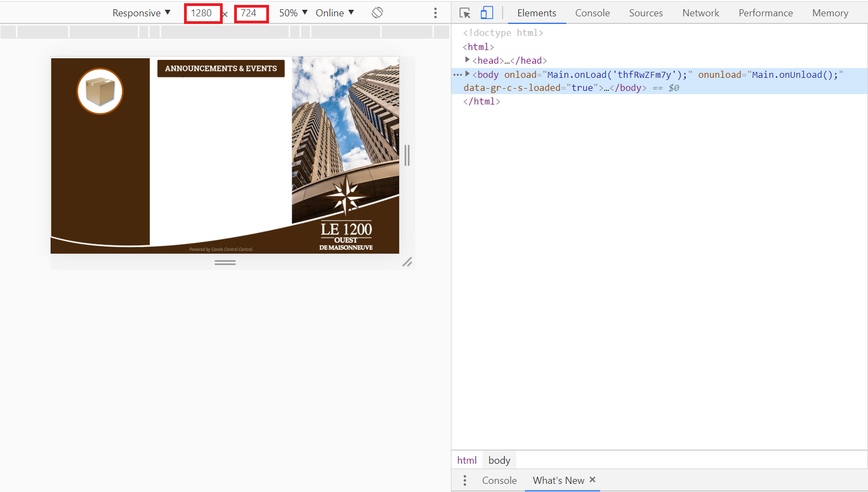Select the <!doctype html> line
This screenshot has height=492, width=868.
coord(503,33)
